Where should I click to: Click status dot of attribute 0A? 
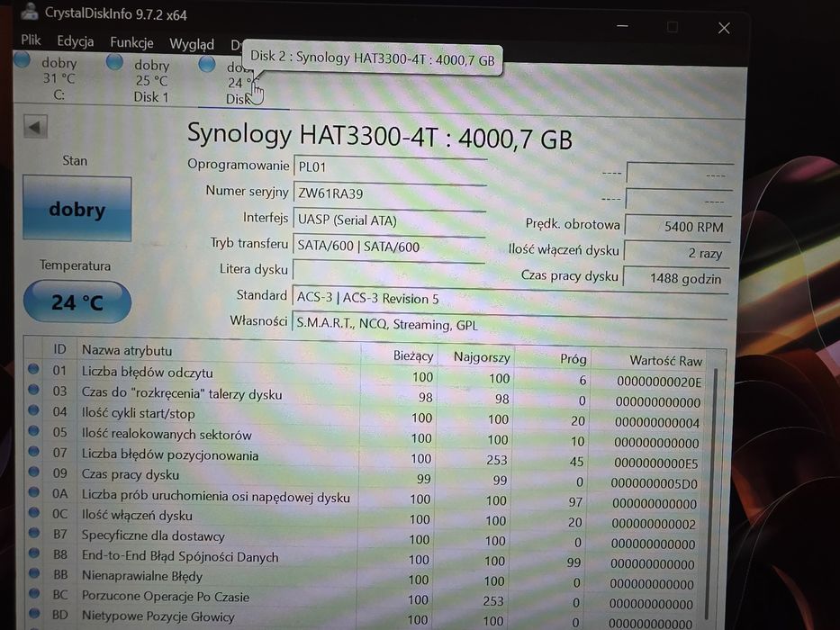point(33,491)
